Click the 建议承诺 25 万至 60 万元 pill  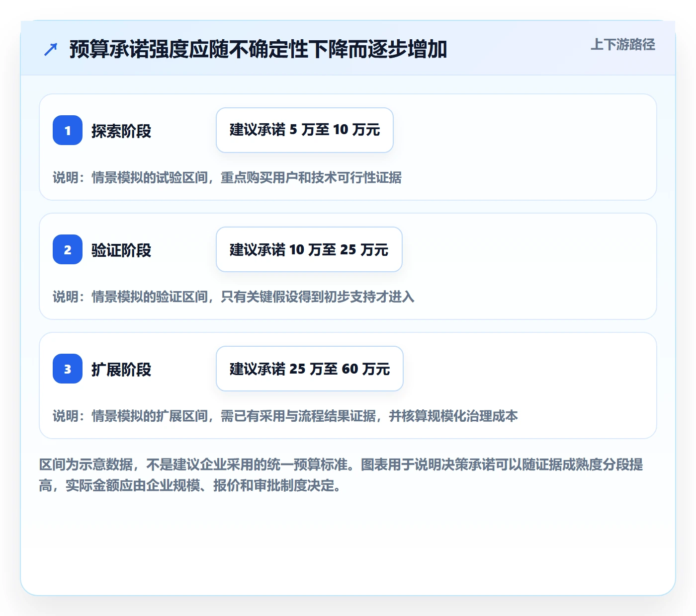[310, 369]
